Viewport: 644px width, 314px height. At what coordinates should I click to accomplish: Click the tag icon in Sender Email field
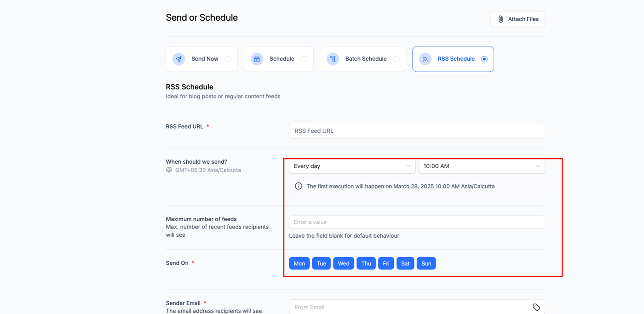(x=536, y=307)
